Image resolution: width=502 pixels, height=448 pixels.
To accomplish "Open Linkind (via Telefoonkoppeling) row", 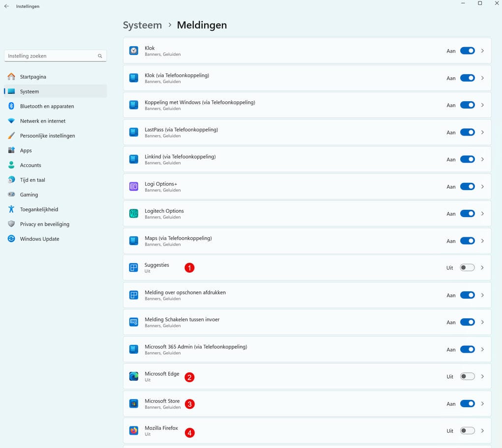I will pyautogui.click(x=307, y=159).
